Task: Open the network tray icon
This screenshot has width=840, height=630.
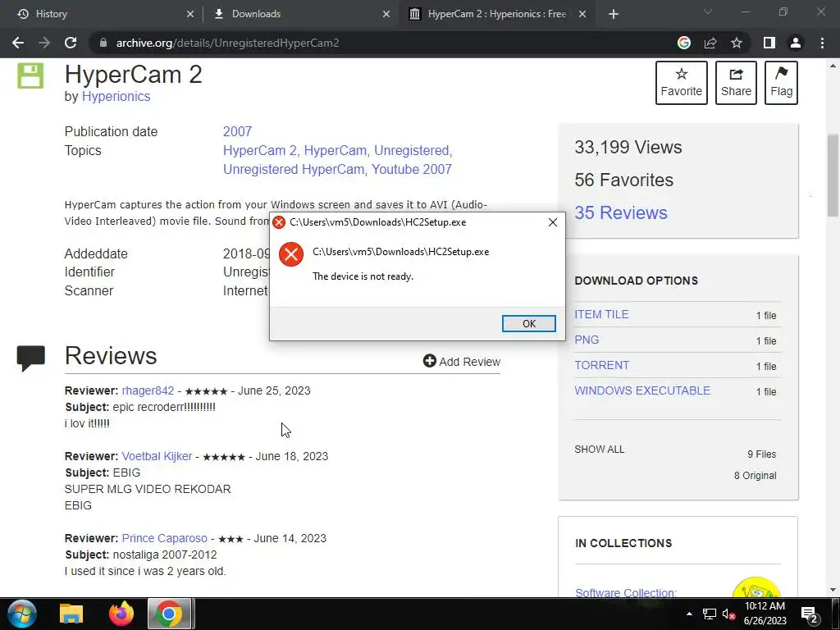Action: click(710, 614)
